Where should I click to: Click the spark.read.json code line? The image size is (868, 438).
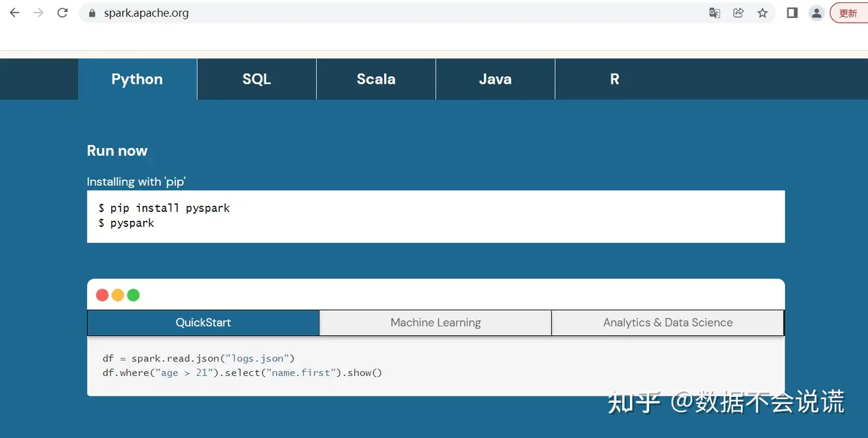click(x=199, y=358)
